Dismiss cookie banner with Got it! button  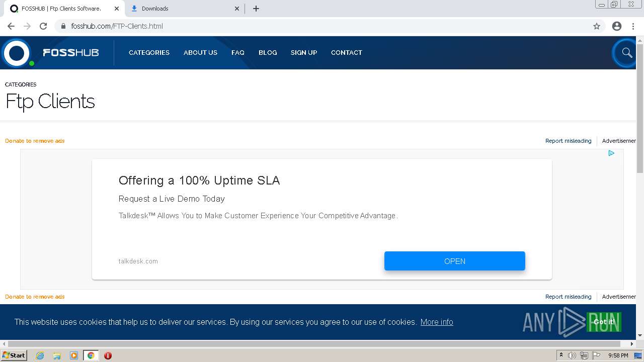point(604,322)
